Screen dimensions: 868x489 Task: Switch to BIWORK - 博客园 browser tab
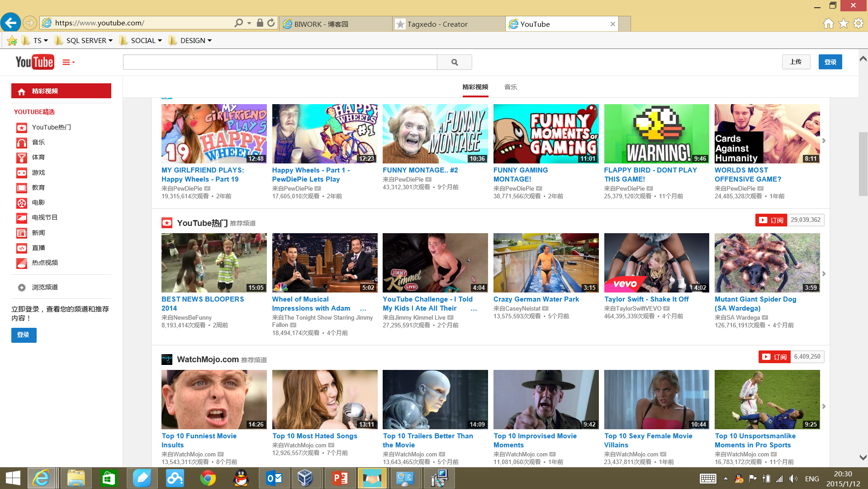click(x=336, y=24)
